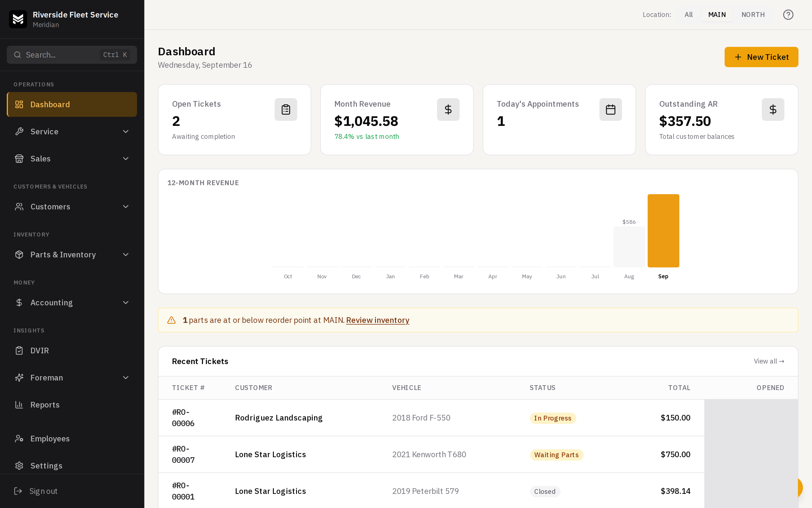Click the Reports bar chart icon

[x=19, y=405]
